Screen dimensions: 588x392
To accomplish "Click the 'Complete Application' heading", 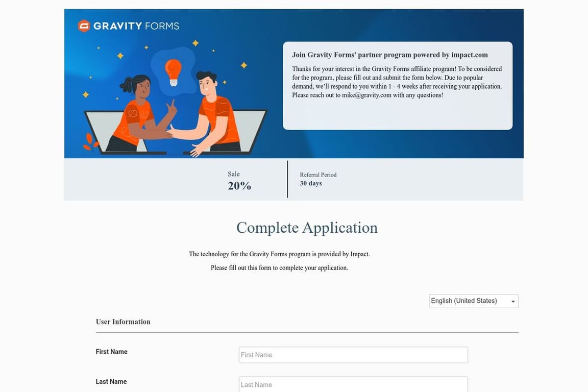I will point(307,228).
